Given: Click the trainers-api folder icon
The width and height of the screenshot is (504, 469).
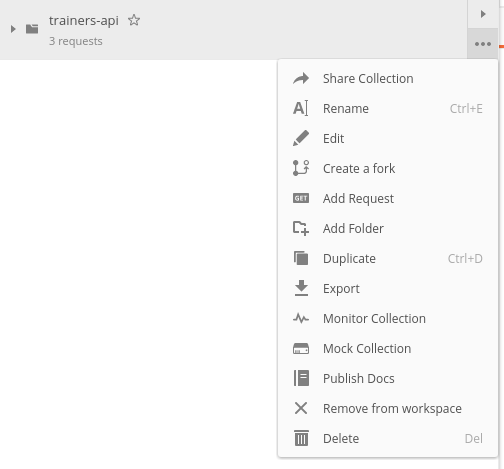Looking at the screenshot, I should click(32, 29).
